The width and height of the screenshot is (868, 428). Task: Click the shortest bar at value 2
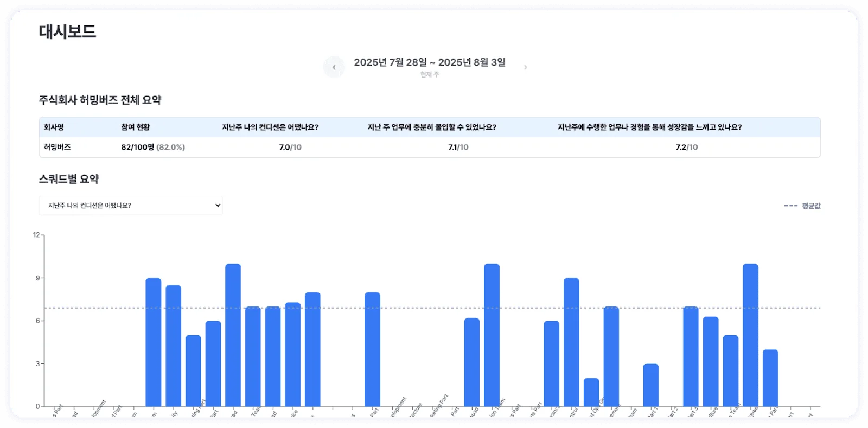(591, 392)
